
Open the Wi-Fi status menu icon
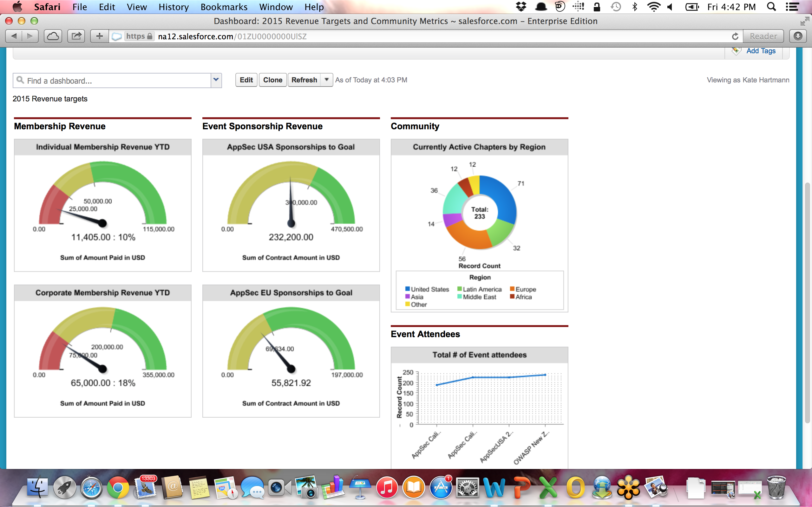point(654,7)
